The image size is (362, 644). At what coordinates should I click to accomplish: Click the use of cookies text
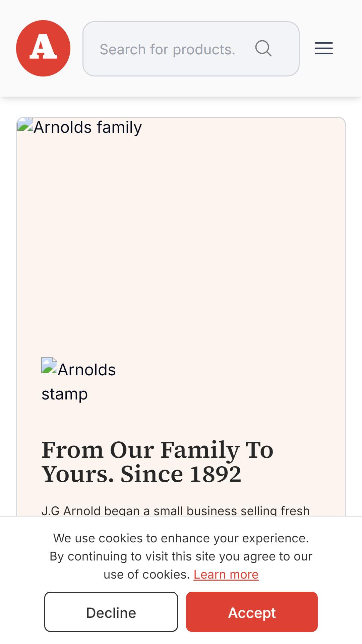[x=147, y=575]
